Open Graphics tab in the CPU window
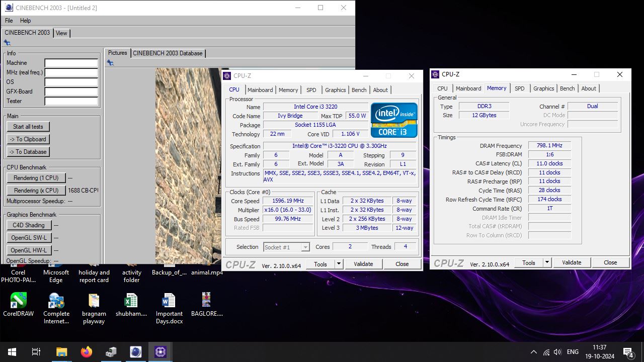The width and height of the screenshot is (644, 362). pos(335,90)
